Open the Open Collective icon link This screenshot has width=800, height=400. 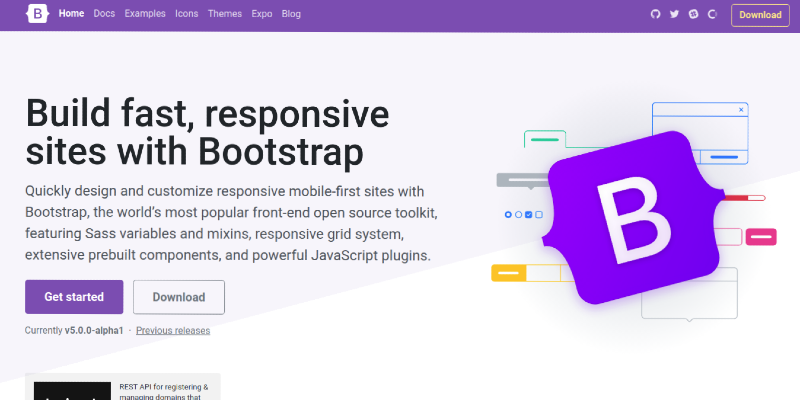pyautogui.click(x=712, y=15)
